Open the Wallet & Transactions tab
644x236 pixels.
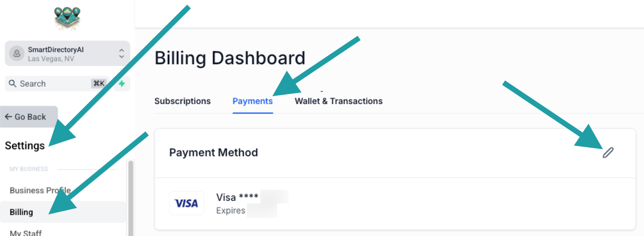339,101
